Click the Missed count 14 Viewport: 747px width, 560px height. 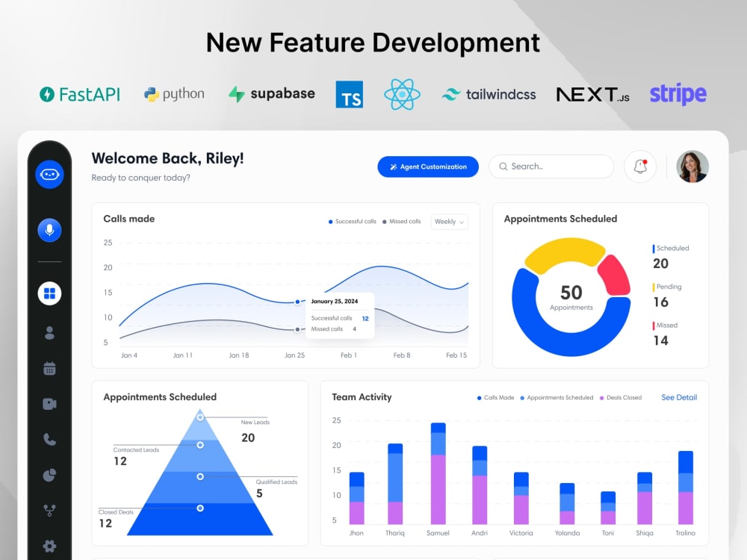661,340
